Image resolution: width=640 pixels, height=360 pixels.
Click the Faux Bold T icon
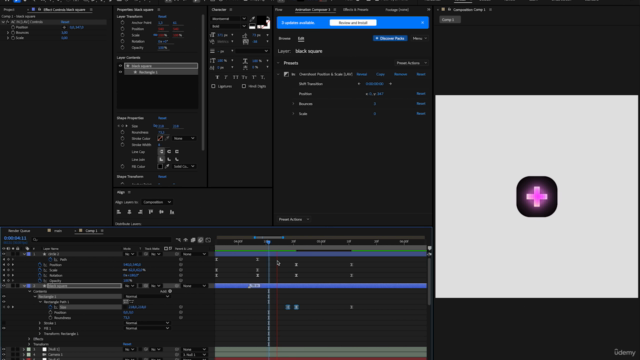(217, 77)
